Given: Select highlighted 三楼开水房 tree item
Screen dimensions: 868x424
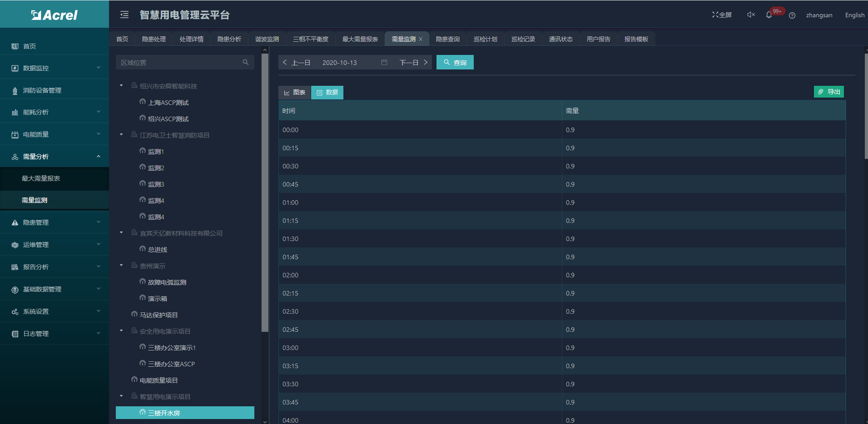Looking at the screenshot, I should pyautogui.click(x=185, y=413).
